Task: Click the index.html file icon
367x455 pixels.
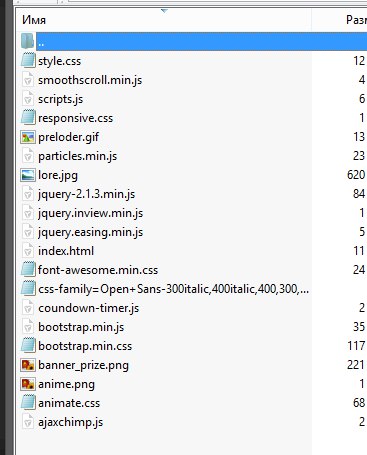Action: pyautogui.click(x=28, y=251)
